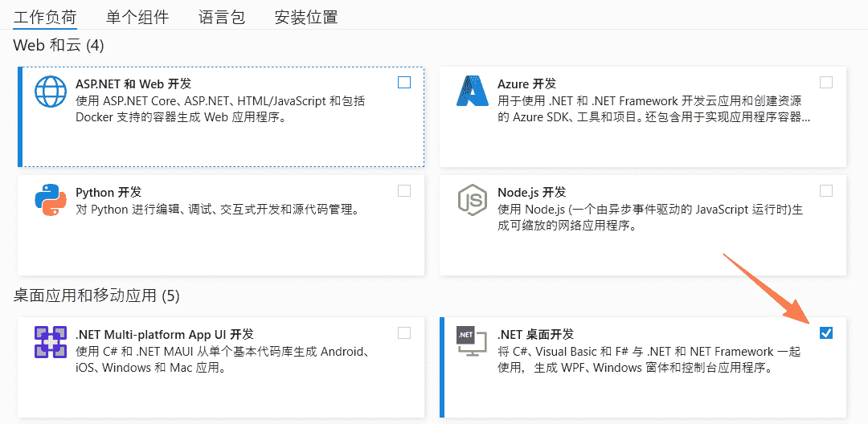Click the Python logo icon

pyautogui.click(x=51, y=200)
